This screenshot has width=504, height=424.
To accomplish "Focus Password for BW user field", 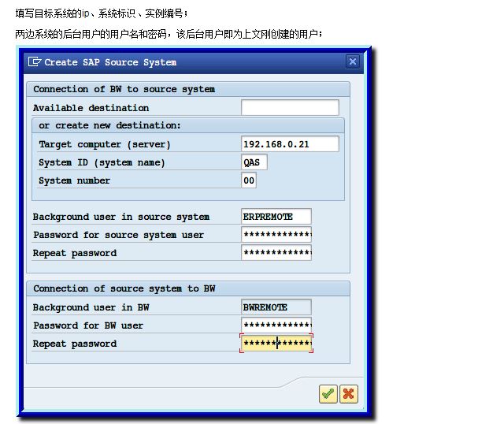I will point(276,325).
